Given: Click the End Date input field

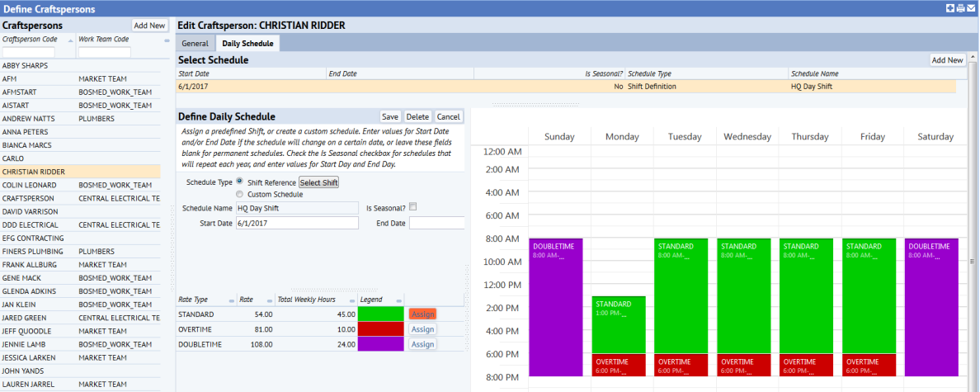Looking at the screenshot, I should tap(436, 223).
